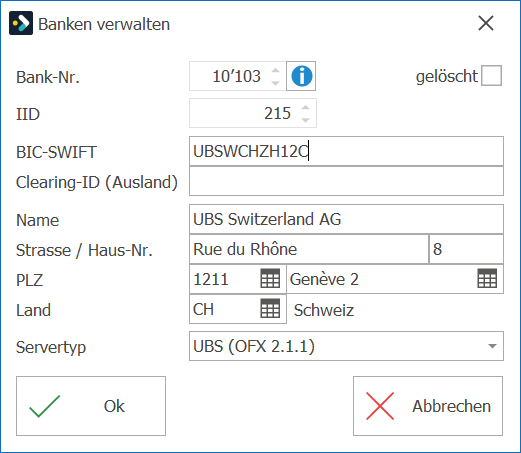Open the Land country lookup icon
The width and height of the screenshot is (521, 453).
coord(270,308)
